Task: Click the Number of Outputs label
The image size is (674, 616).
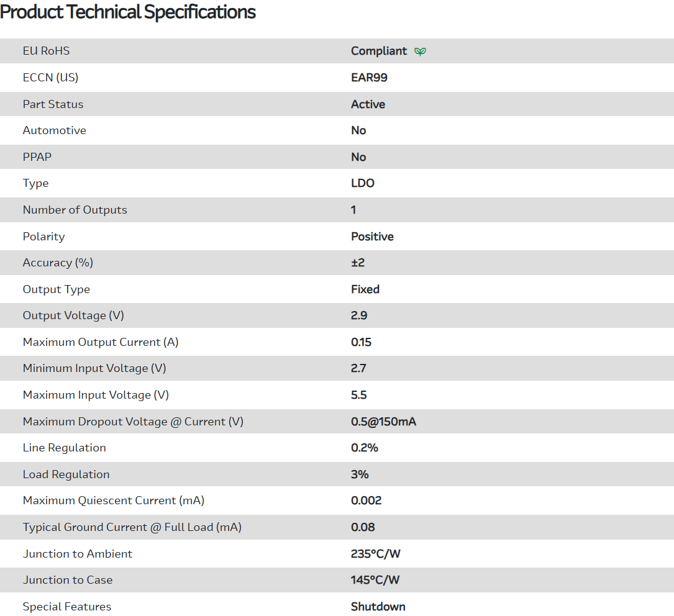Action: click(75, 210)
